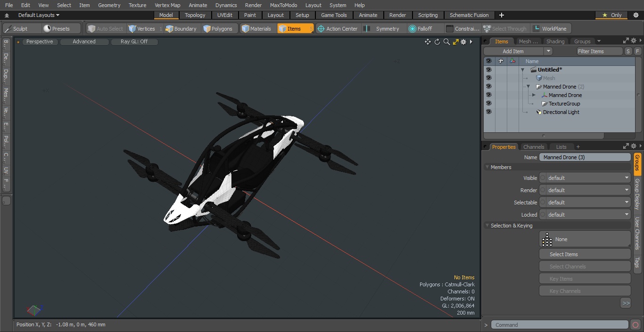Click the Properties panel settings gear
Screen dimensions: 644x332
point(634,146)
